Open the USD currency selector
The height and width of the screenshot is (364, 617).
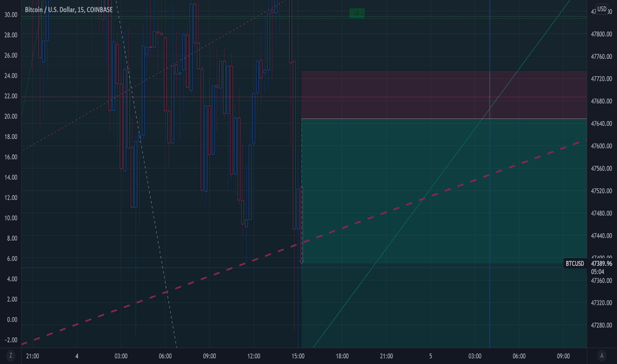[x=602, y=9]
